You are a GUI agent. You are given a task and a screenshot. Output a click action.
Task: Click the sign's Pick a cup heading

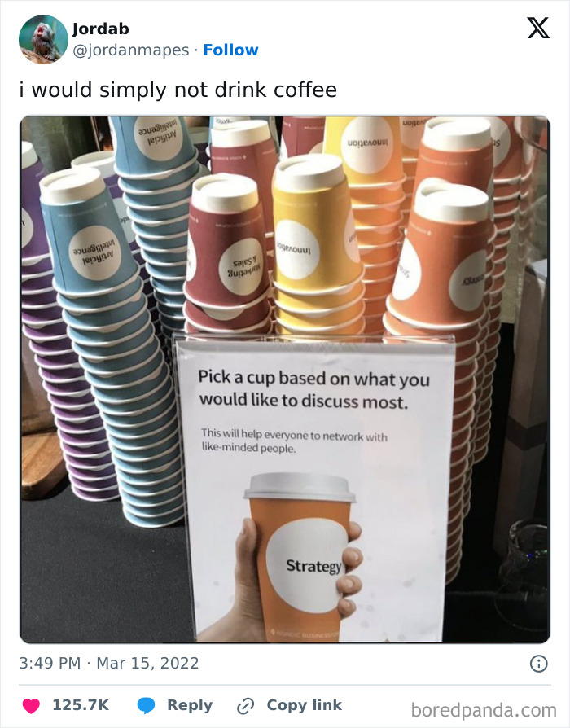coord(314,389)
